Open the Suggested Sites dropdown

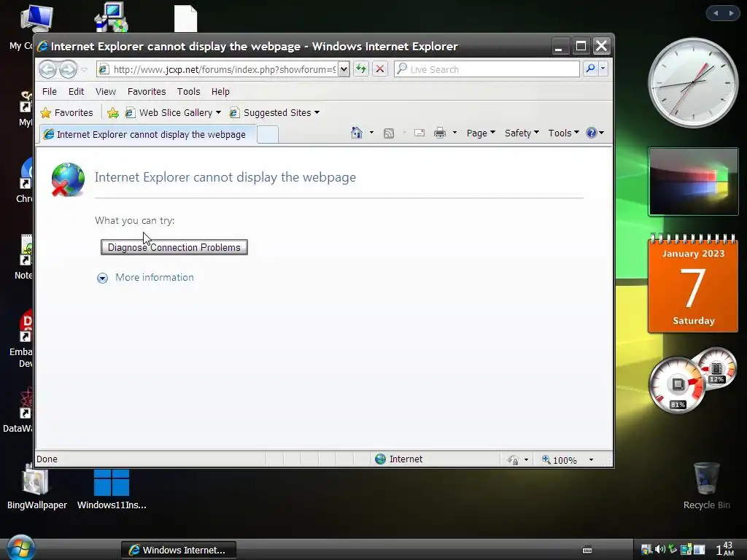(274, 113)
